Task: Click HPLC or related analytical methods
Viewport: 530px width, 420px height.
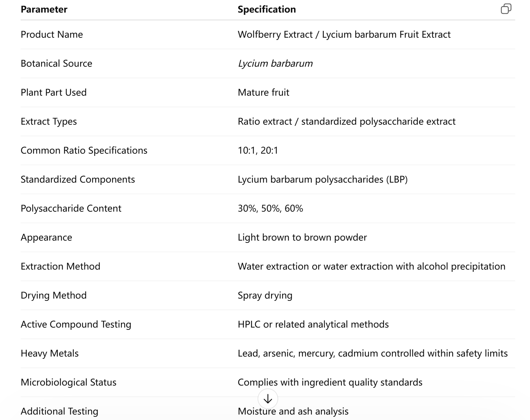Action: coord(313,324)
